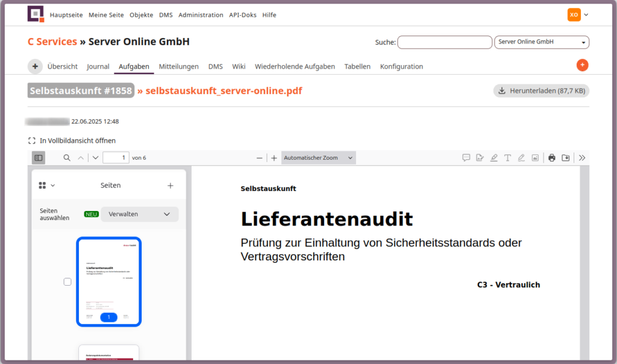
Task: Select the Aufgaben tab
Action: point(134,66)
